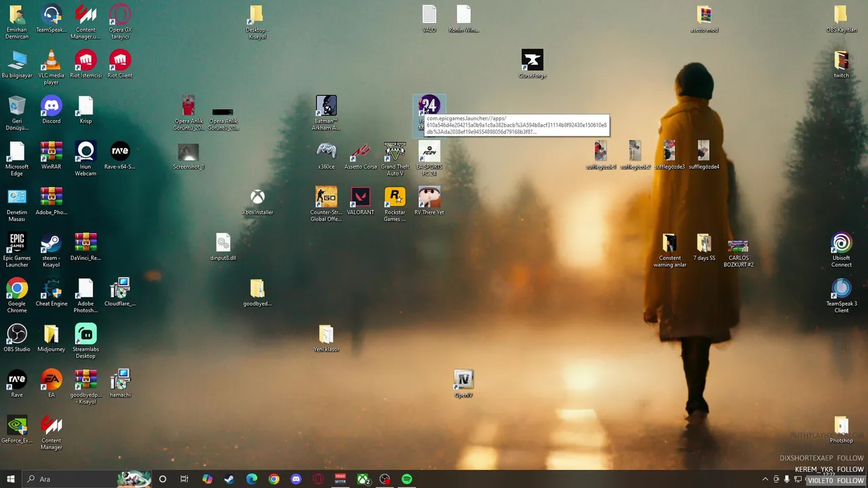Select the Epic Games Launcher icon
The image size is (868, 488).
17,250
